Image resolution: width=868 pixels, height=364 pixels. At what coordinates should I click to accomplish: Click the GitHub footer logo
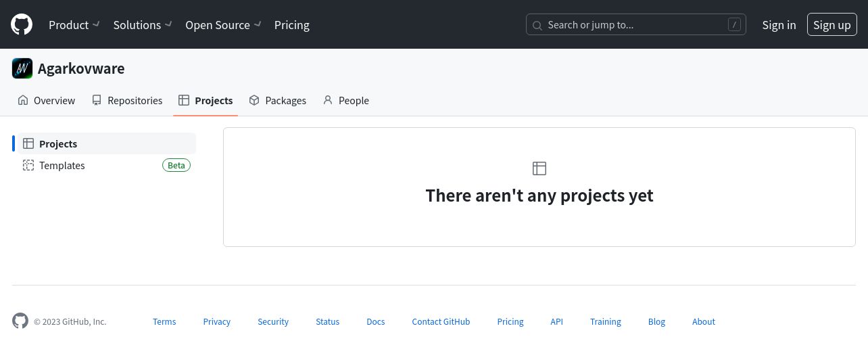(20, 321)
